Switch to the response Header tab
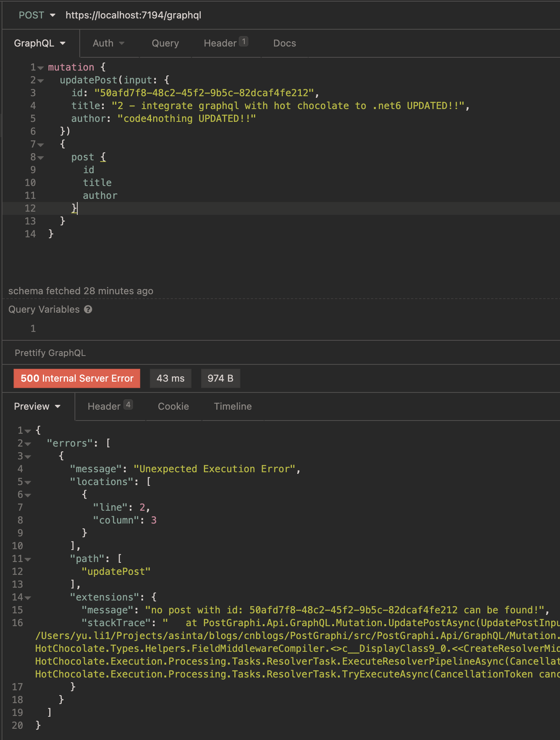 point(110,406)
